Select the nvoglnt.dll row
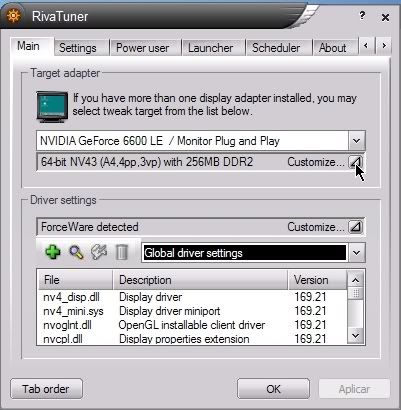 tap(192, 325)
